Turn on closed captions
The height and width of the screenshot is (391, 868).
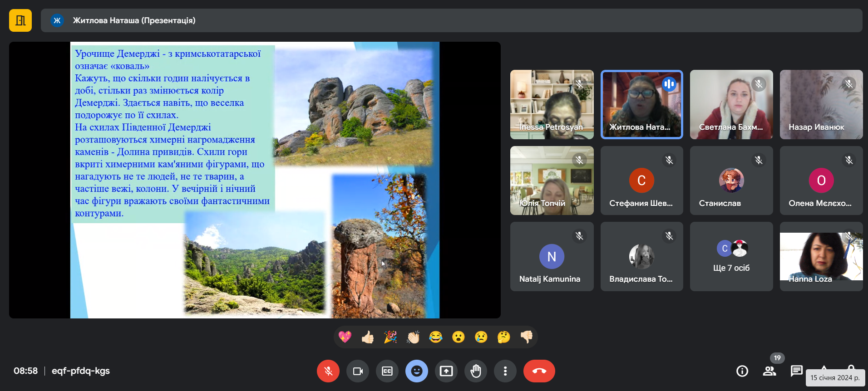(x=387, y=371)
